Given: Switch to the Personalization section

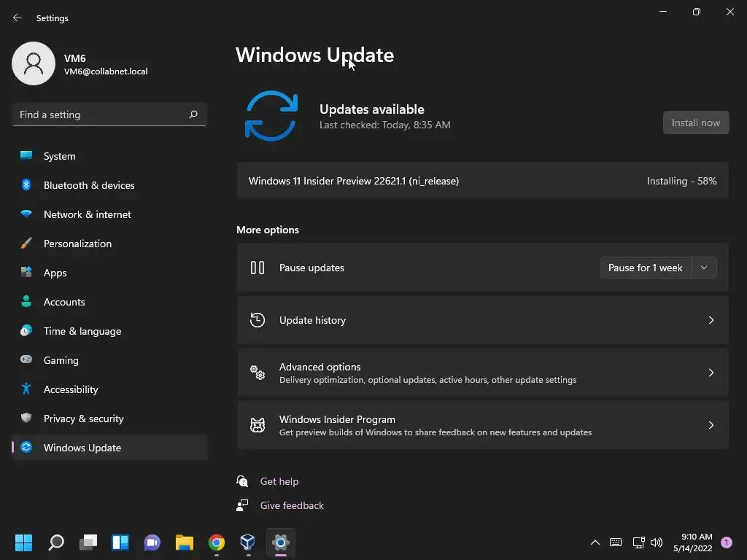Looking at the screenshot, I should 109,244.
